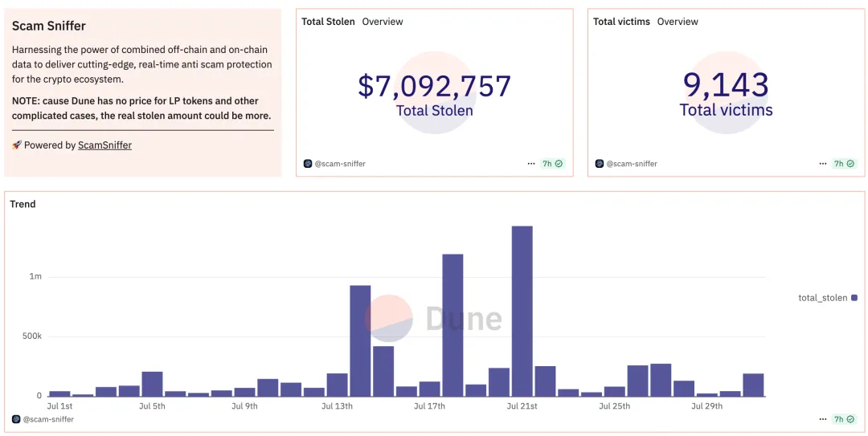
Task: Toggle the total_stolen series legend label
Action: tap(822, 298)
